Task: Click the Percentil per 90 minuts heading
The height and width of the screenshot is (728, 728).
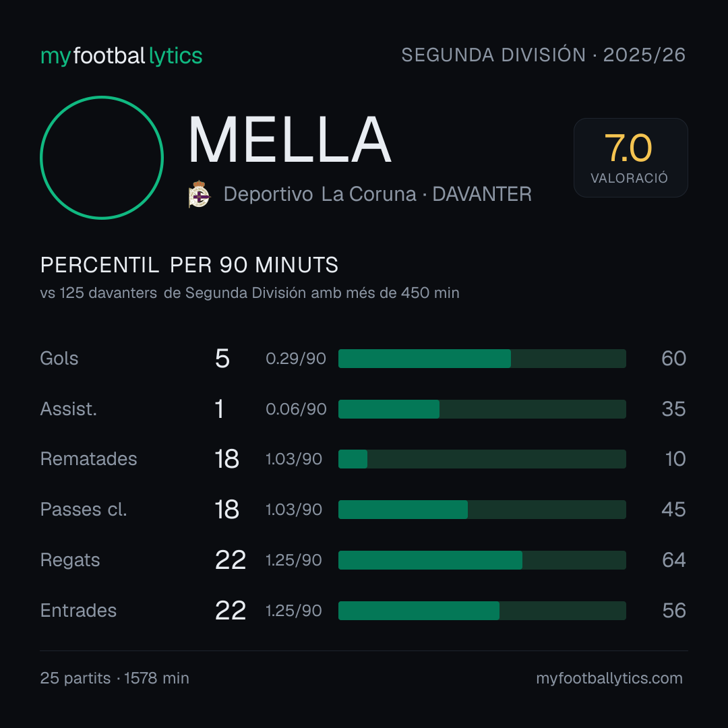Action: [189, 265]
